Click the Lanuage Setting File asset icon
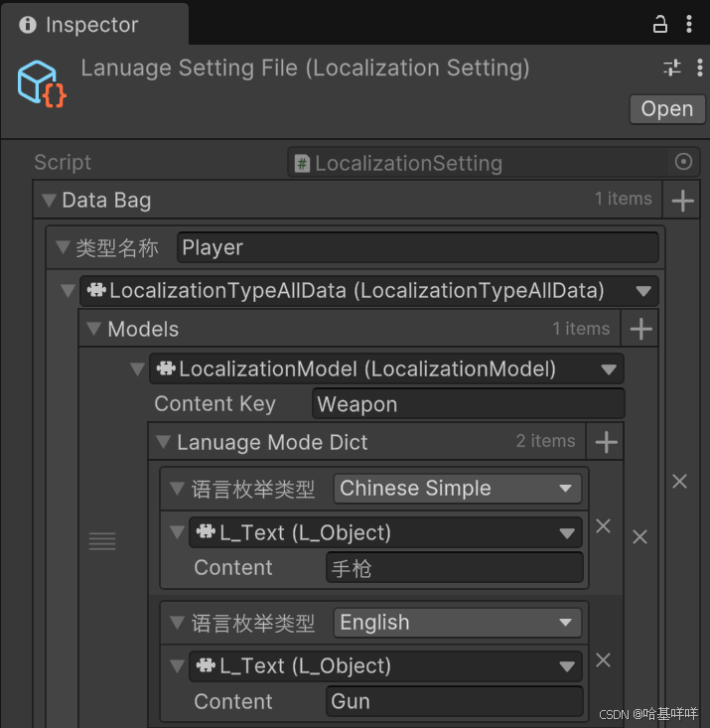710x728 pixels. point(42,84)
